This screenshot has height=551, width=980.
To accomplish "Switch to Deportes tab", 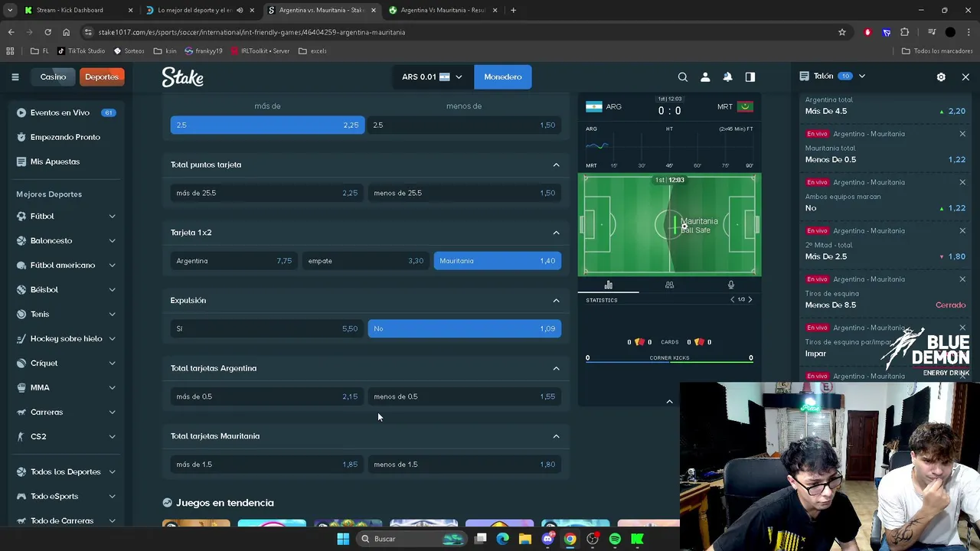I will click(x=102, y=77).
